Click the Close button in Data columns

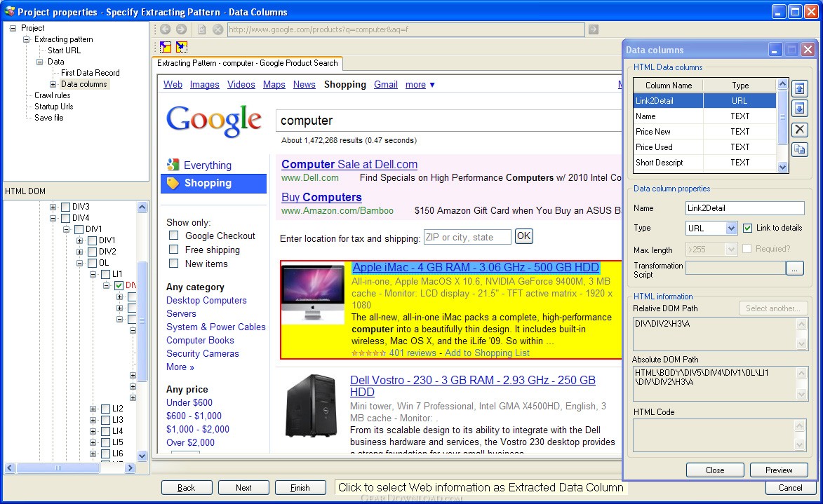pyautogui.click(x=715, y=470)
